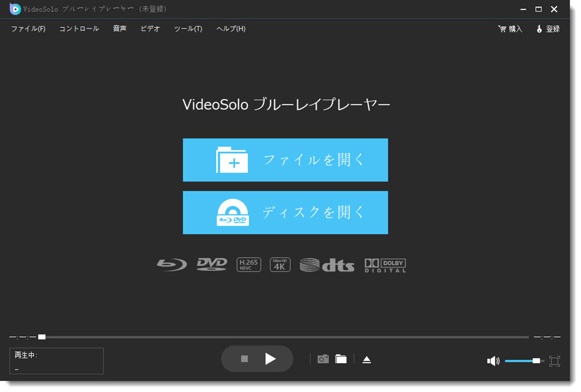Screen dimensions: 581x392
Task: Close the VideoSolo window
Action: click(x=554, y=9)
